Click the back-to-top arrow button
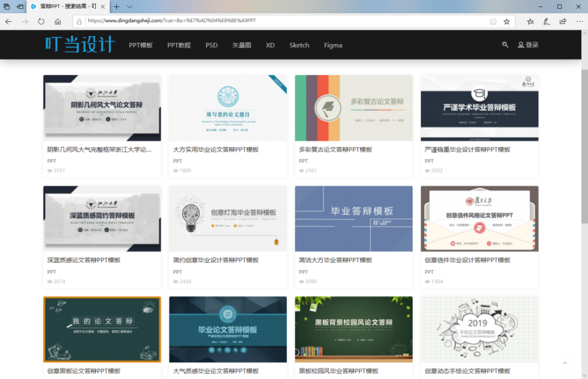The height and width of the screenshot is (379, 588). point(564,363)
